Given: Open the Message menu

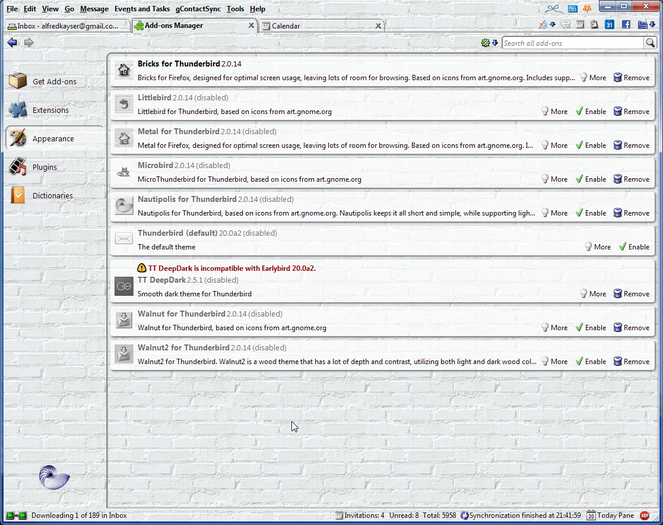Looking at the screenshot, I should [94, 8].
